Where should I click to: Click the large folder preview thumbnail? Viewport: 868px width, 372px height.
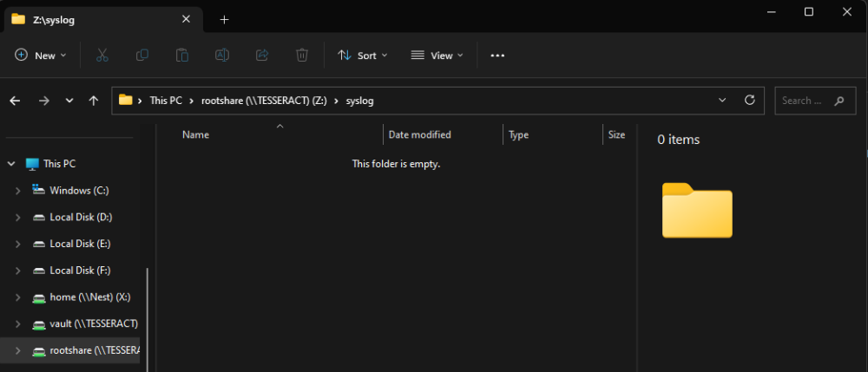click(x=697, y=210)
